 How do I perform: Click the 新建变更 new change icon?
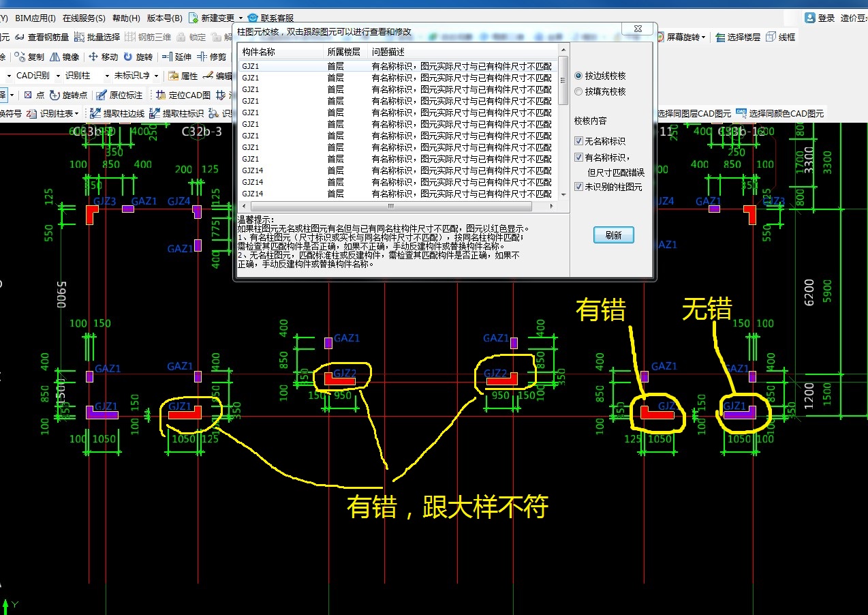(x=193, y=18)
